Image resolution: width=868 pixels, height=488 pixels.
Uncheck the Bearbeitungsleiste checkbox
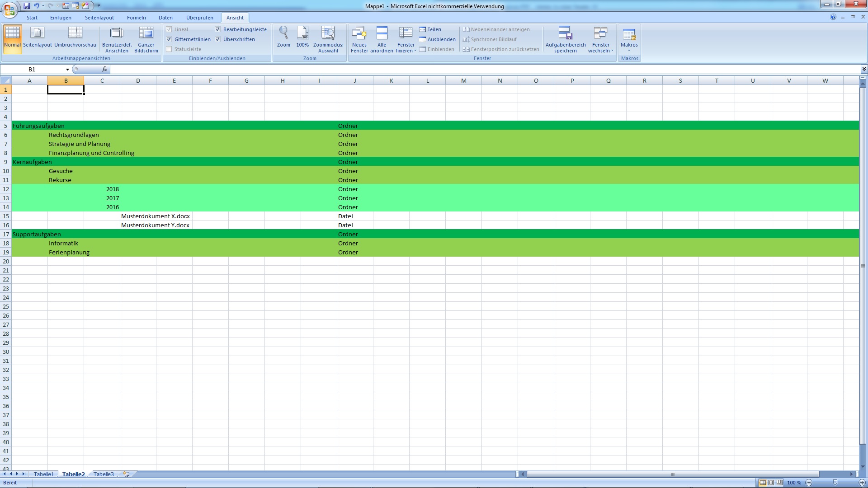[218, 29]
